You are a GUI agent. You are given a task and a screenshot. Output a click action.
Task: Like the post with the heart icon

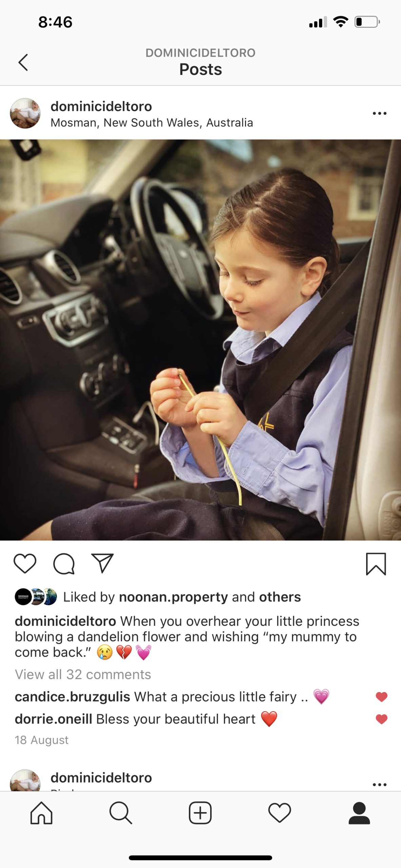[25, 564]
